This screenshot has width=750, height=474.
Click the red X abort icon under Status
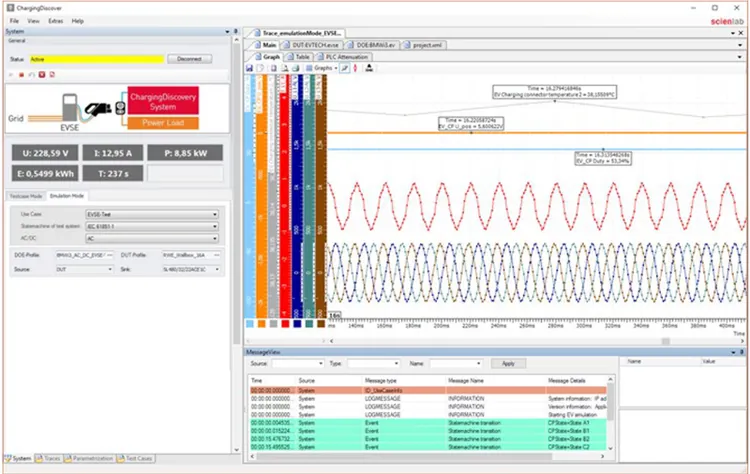tap(42, 75)
